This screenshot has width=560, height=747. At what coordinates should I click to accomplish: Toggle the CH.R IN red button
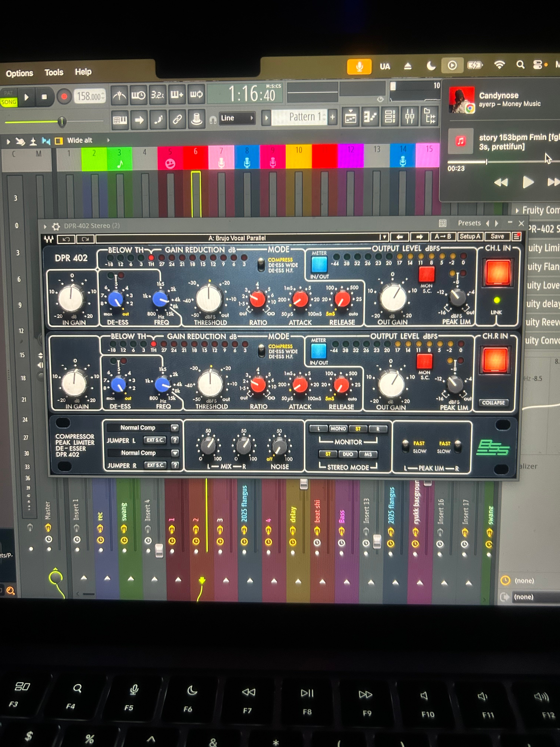pos(495,360)
